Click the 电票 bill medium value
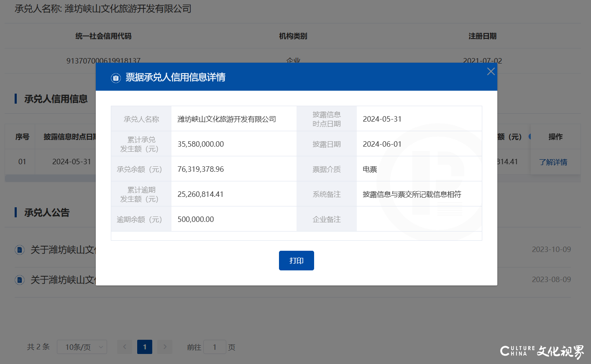The image size is (591, 364). (x=370, y=169)
